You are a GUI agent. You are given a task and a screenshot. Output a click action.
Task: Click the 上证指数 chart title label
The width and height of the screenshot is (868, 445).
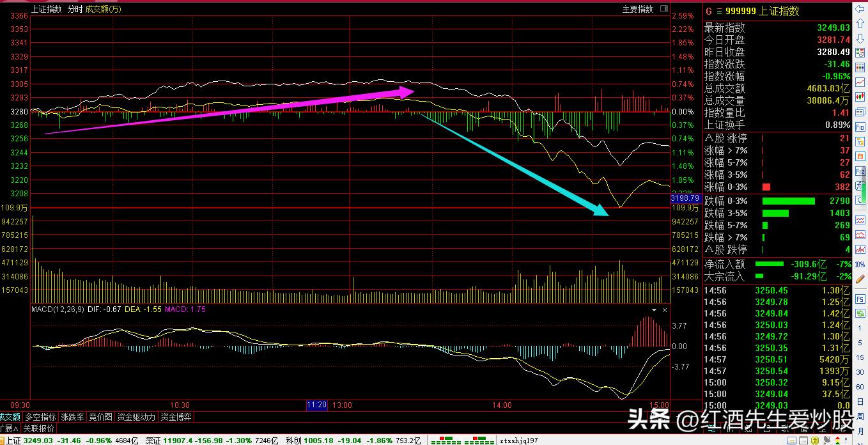(x=46, y=9)
